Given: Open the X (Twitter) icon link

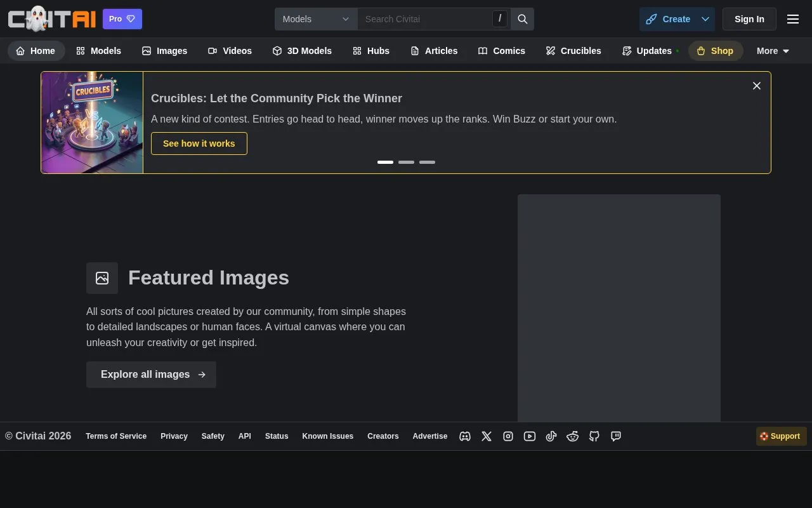Looking at the screenshot, I should [x=487, y=436].
